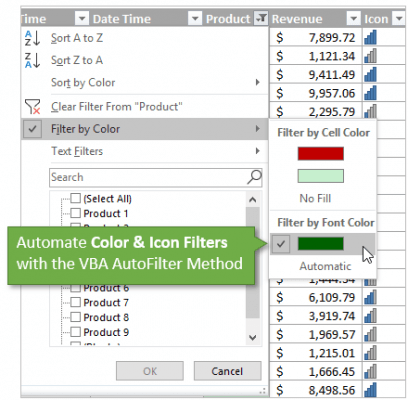408x400 pixels.
Task: Click the bar icon beside 7,899.72
Action: (x=370, y=37)
